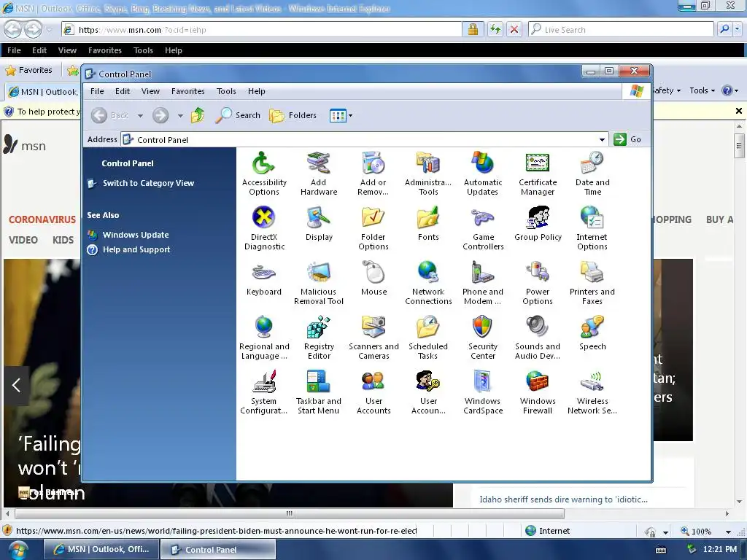Open Scanners and Cameras icon
The height and width of the screenshot is (560, 747).
coord(373,338)
